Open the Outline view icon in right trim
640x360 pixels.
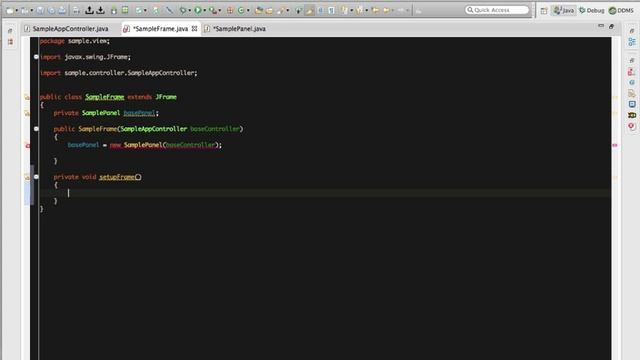coord(632,42)
